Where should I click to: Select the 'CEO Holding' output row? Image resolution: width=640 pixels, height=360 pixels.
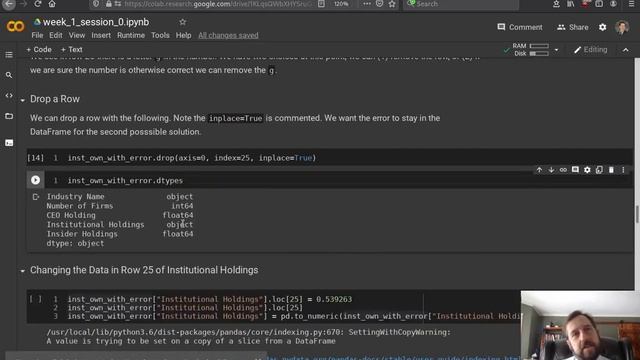click(x=120, y=215)
